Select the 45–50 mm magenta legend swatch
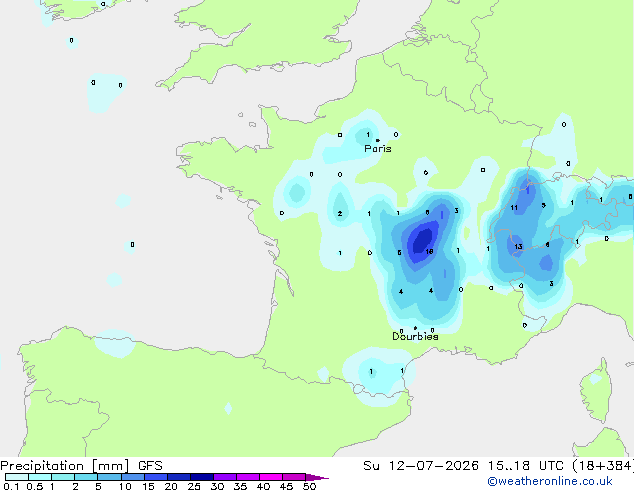This screenshot has height=490, width=634. coord(294,477)
